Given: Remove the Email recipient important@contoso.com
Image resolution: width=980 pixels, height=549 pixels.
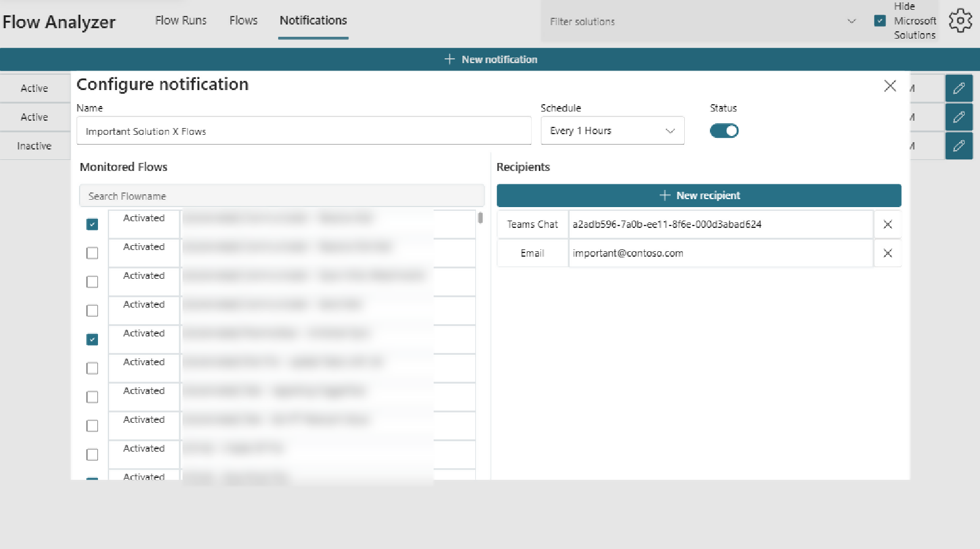Looking at the screenshot, I should click(888, 253).
